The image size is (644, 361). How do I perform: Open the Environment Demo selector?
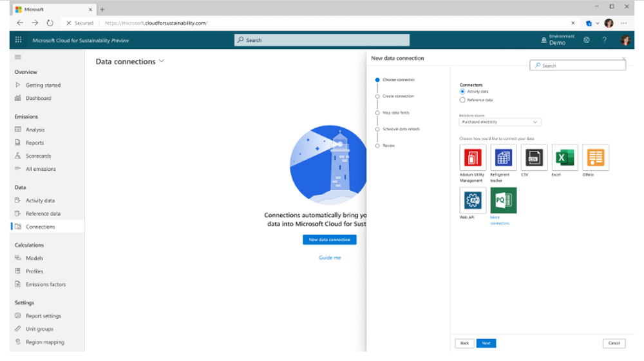(558, 40)
